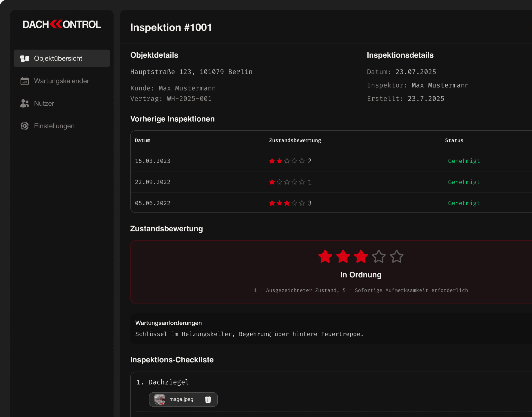The image size is (532, 417).
Task: Click the Vorherige Inspektionen heading
Action: (x=172, y=119)
